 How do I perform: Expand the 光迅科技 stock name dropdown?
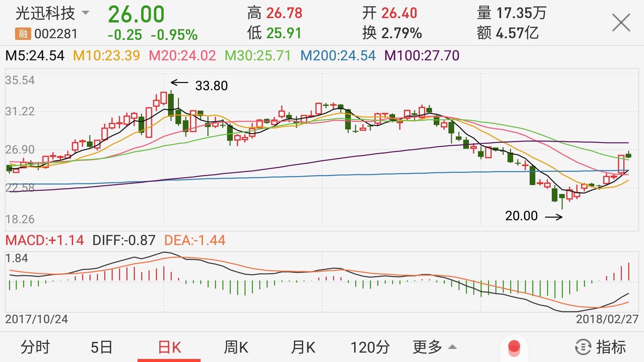point(86,13)
